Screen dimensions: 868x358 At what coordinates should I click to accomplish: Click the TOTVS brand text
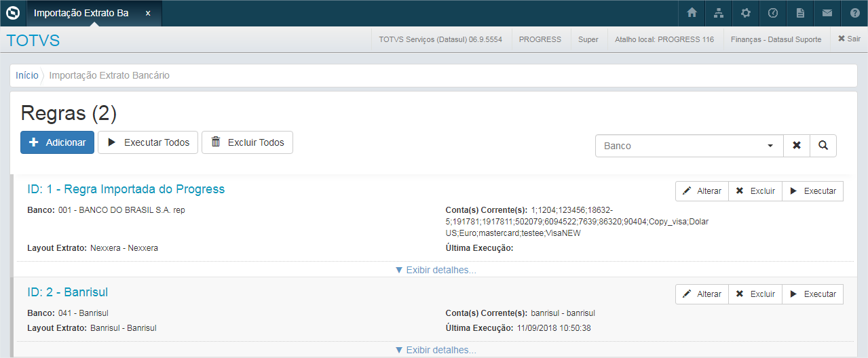pyautogui.click(x=33, y=41)
